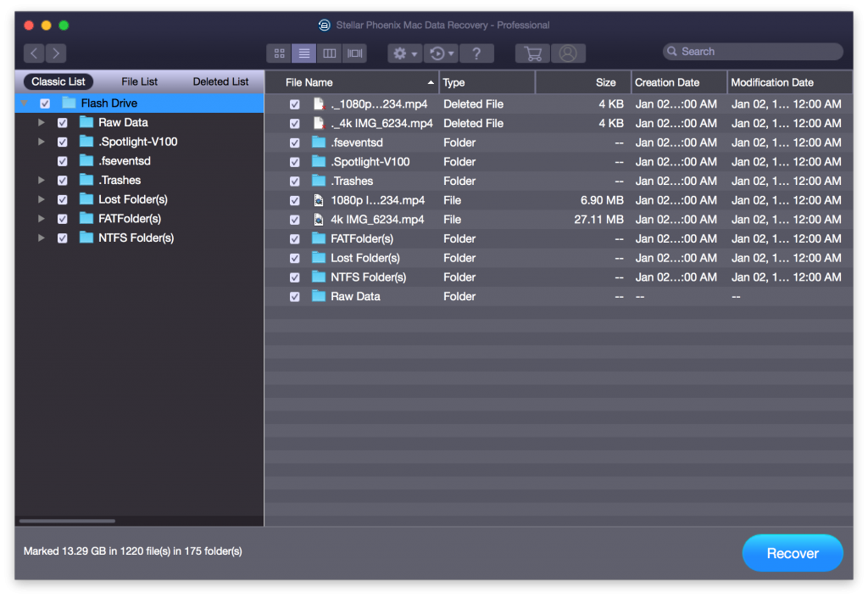Click the deleted file icon for ._1080p…234.mp4

(x=319, y=104)
